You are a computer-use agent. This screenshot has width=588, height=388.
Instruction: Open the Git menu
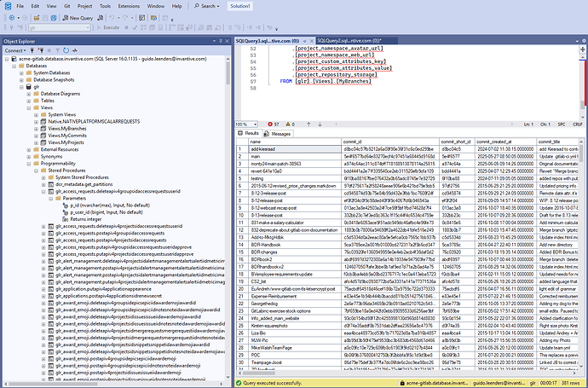tap(67, 6)
